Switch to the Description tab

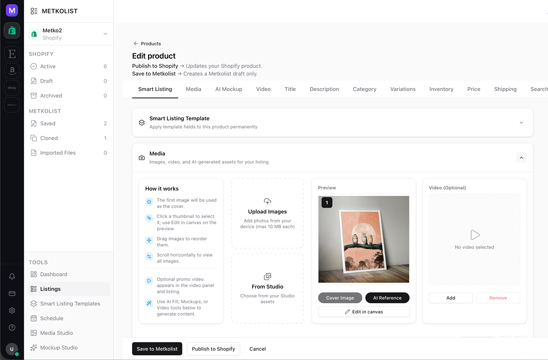tap(324, 89)
